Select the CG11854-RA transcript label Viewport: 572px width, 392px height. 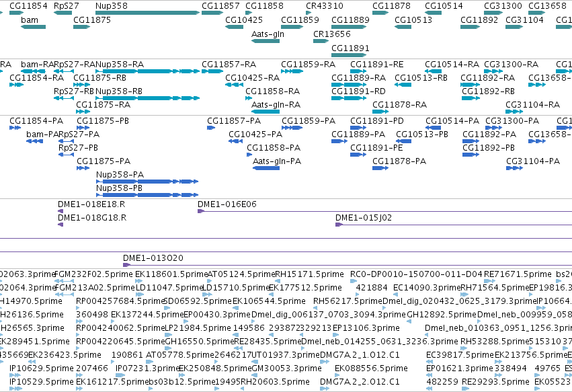[x=36, y=78]
